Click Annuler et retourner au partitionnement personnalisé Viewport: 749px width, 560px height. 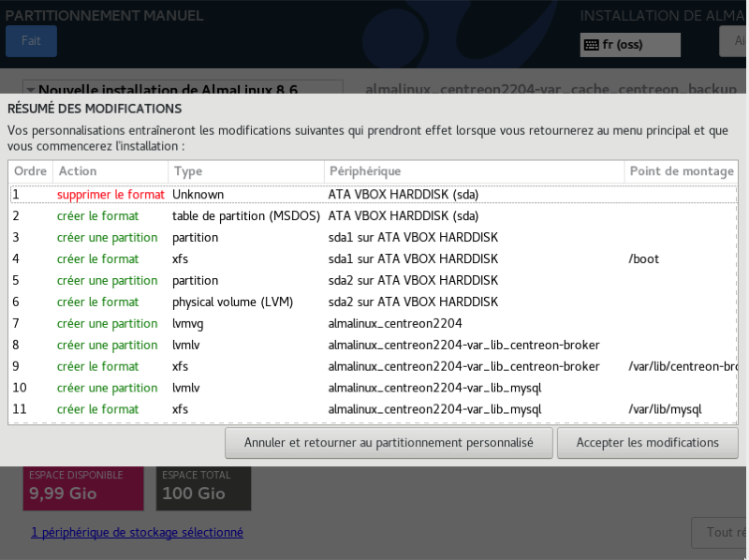pyautogui.click(x=389, y=442)
